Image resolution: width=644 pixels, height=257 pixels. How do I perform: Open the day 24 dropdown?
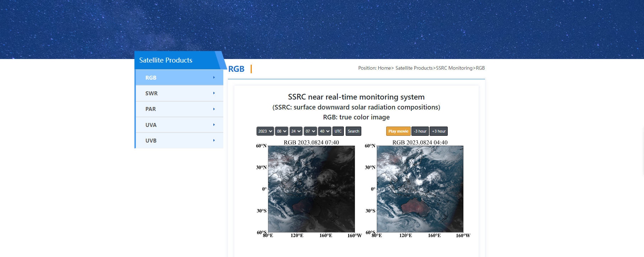pos(296,131)
